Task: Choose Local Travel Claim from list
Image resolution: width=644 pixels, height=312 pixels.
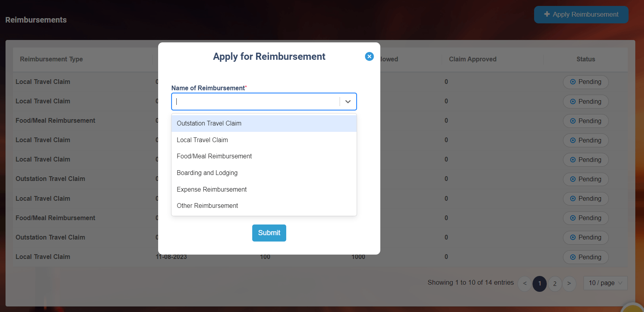Action: click(x=202, y=140)
